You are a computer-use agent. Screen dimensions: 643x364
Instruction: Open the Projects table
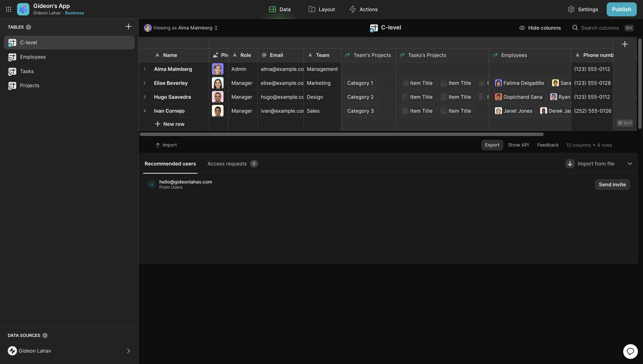pyautogui.click(x=69, y=86)
